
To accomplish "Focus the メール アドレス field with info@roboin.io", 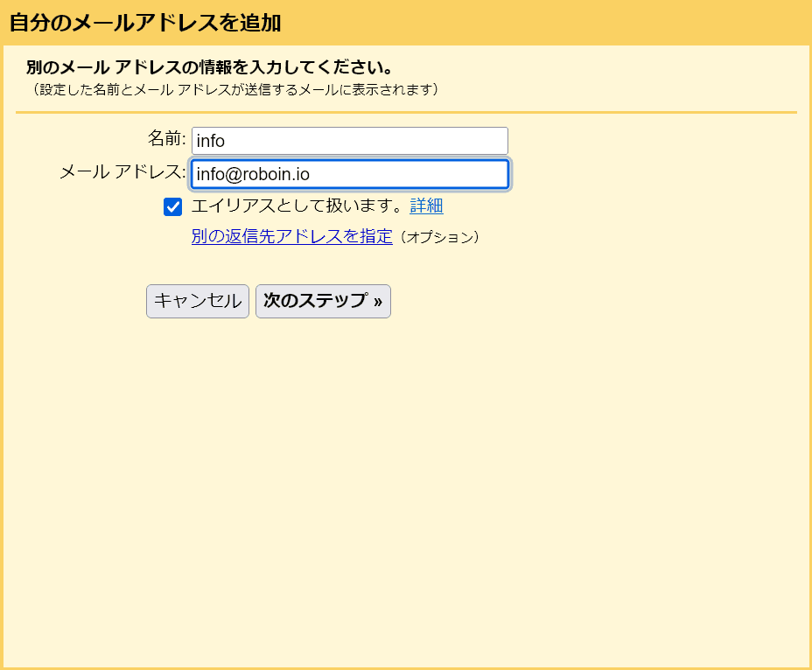I will pos(349,174).
